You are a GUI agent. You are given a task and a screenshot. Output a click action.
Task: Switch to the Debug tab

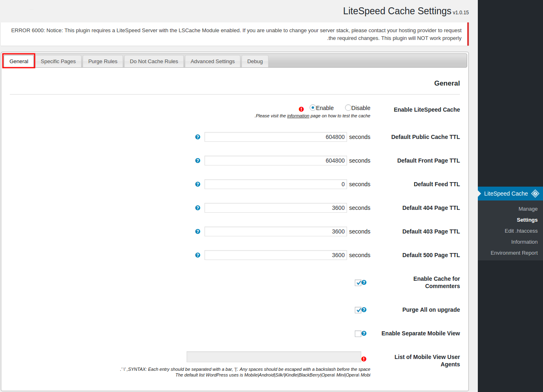pos(255,61)
